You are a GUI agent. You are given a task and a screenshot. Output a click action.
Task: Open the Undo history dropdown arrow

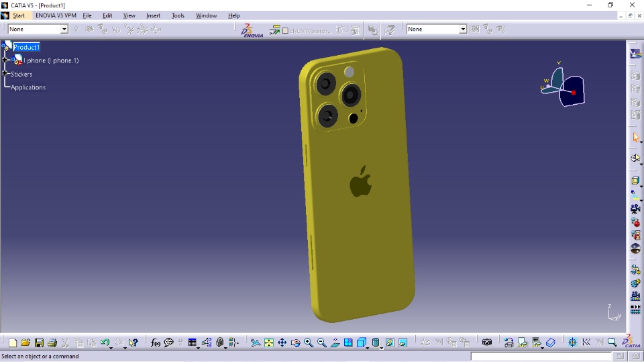tap(111, 348)
